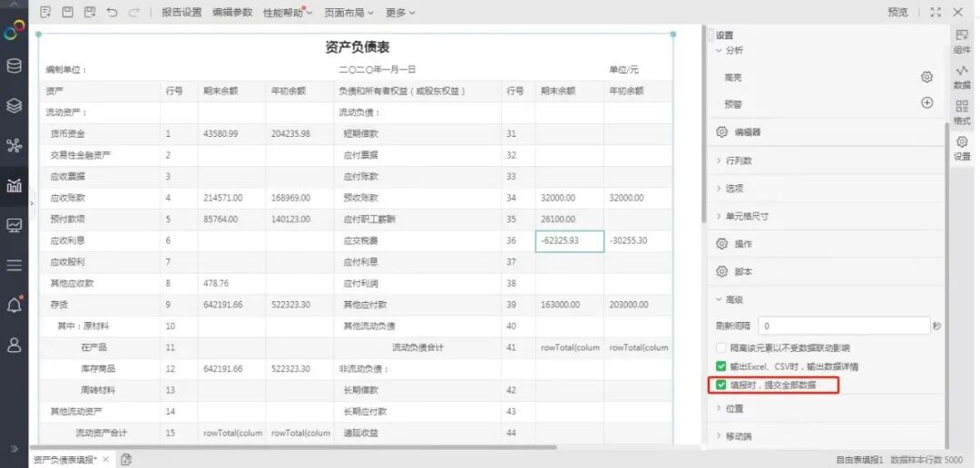Viewport: 980px width, 468px height.
Task: Click the save-as icon in toolbar
Action: pyautogui.click(x=89, y=12)
